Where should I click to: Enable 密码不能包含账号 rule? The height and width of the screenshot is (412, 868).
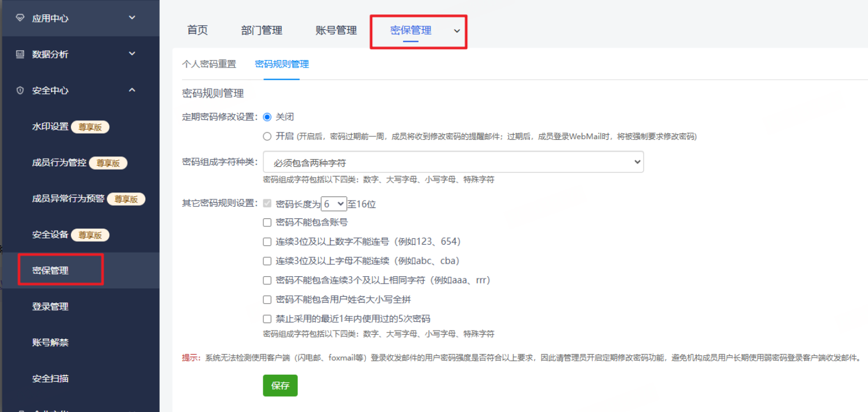(x=267, y=222)
